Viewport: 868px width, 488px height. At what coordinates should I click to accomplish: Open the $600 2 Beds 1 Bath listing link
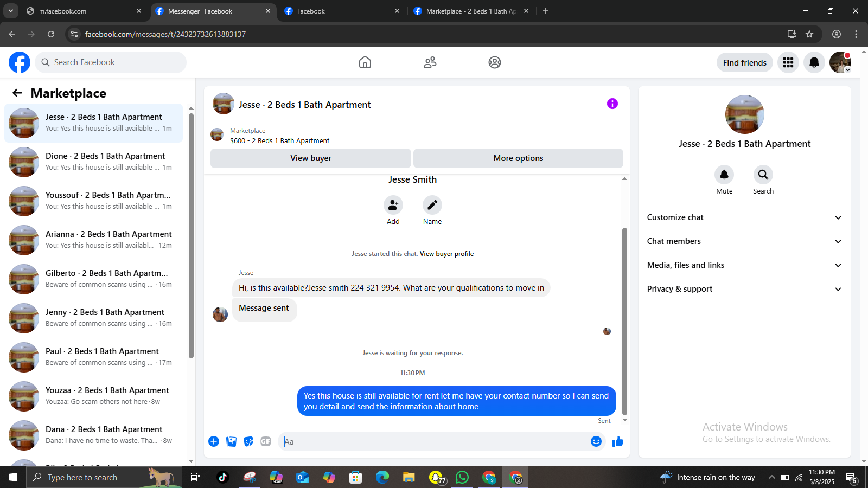pos(279,140)
